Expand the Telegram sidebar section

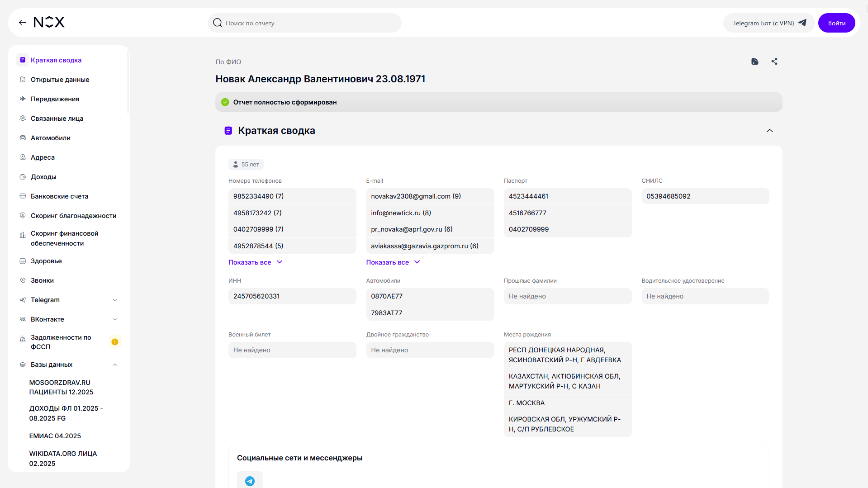115,300
